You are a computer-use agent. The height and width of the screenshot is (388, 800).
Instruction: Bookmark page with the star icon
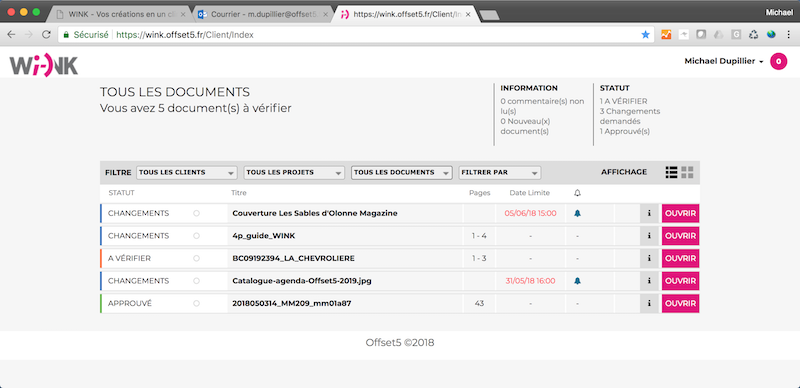click(645, 35)
